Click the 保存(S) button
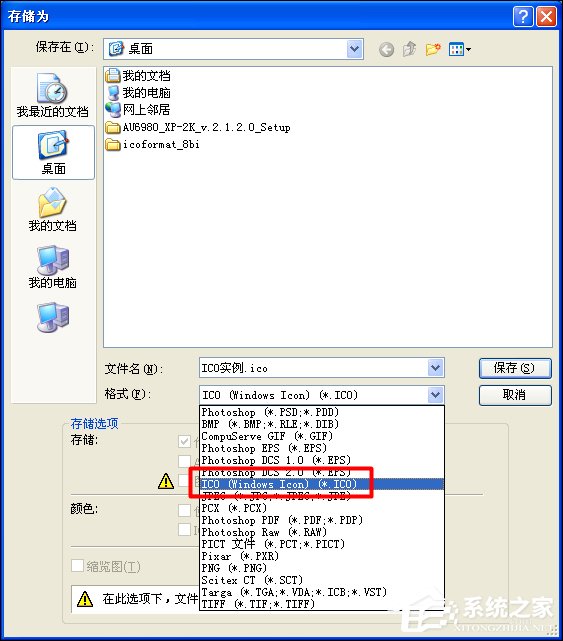This screenshot has width=563, height=641. [515, 368]
